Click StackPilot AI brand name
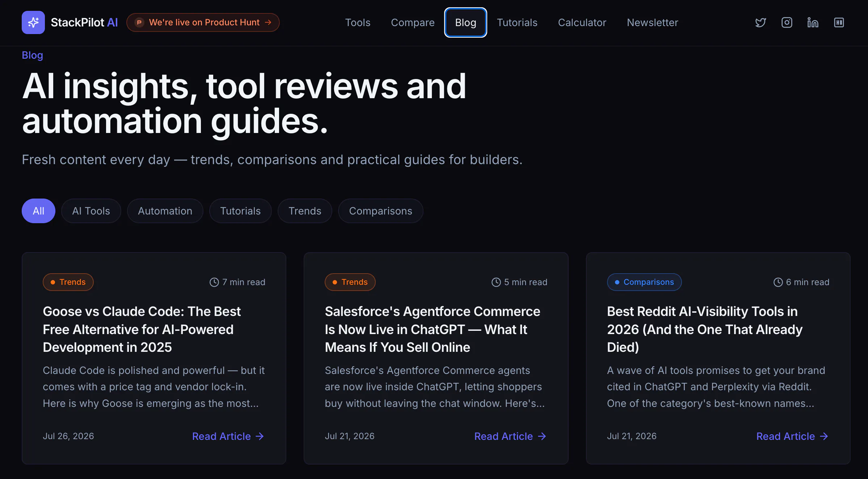The height and width of the screenshot is (479, 868). tap(84, 22)
